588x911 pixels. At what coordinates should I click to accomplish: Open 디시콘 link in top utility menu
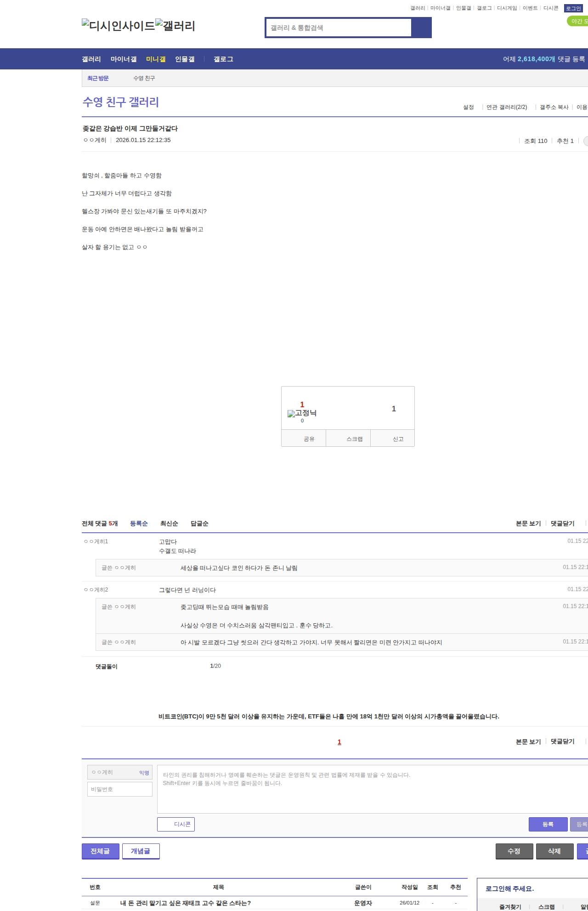click(551, 8)
